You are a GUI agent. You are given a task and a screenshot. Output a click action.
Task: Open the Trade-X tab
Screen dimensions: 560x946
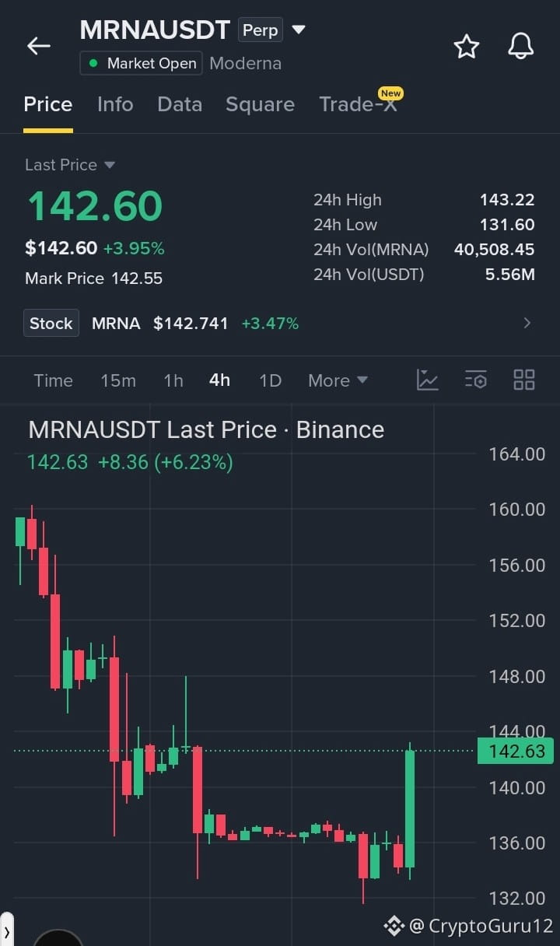coord(358,104)
